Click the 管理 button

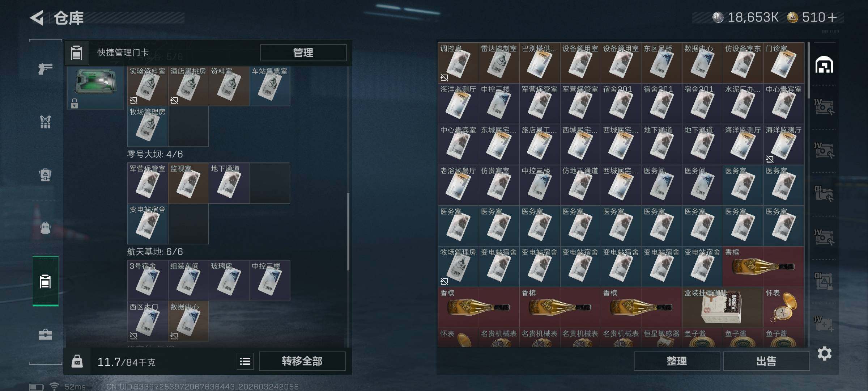tap(303, 52)
